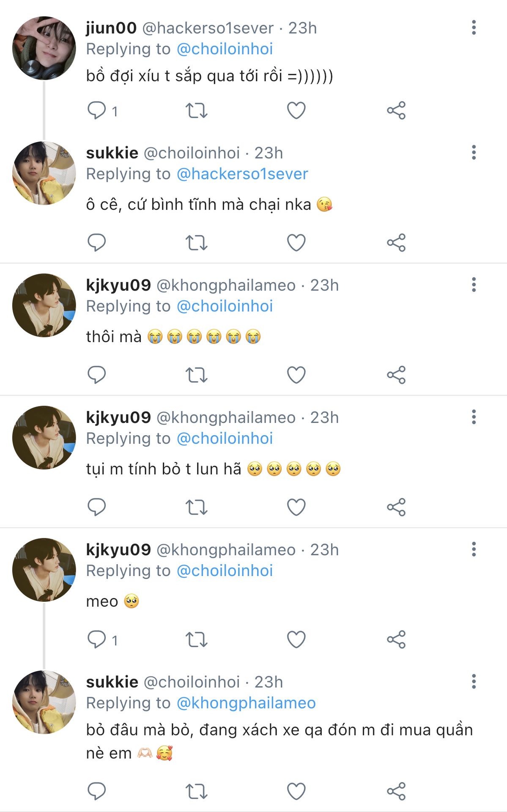Open more options on jiun00's tweet
Image resolution: width=507 pixels, height=812 pixels.
474,27
